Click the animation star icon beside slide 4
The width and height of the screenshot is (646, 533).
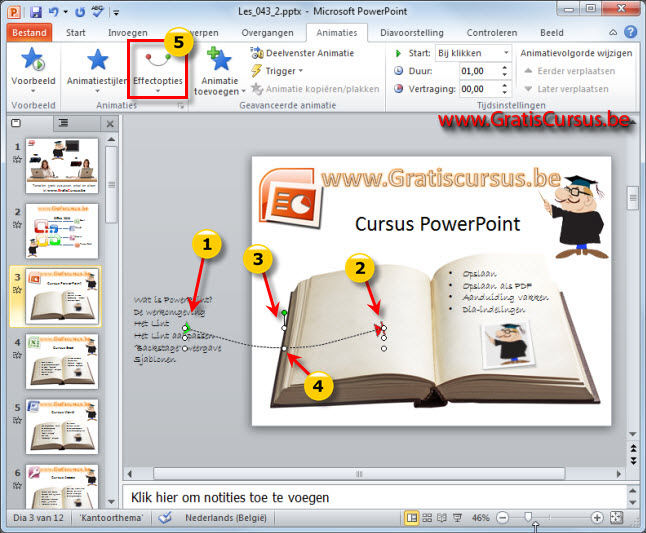[x=17, y=355]
